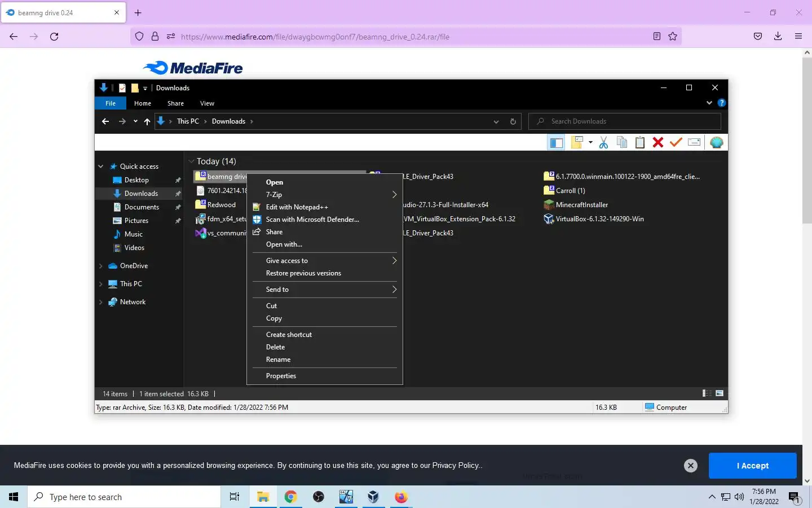Click Explorer's back arrow button
Image resolution: width=812 pixels, height=508 pixels.
105,121
